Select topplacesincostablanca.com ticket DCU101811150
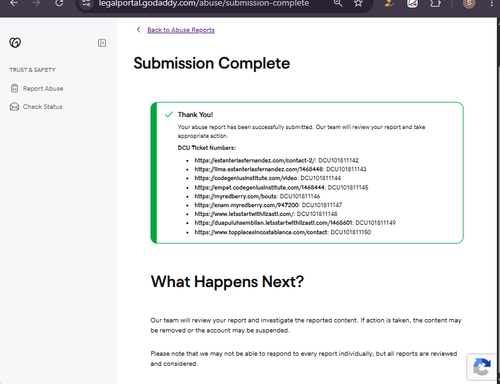This screenshot has width=500, height=384. (x=283, y=232)
